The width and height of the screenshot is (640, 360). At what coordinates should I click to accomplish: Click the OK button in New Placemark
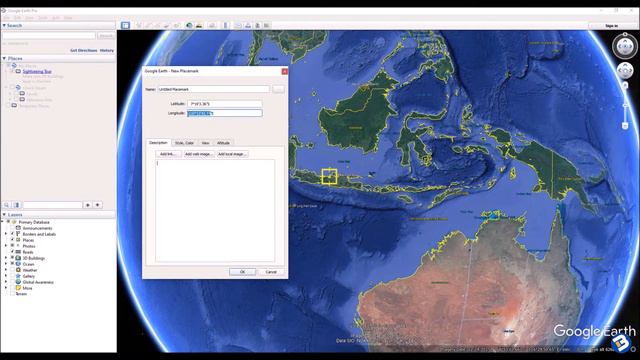click(x=242, y=272)
